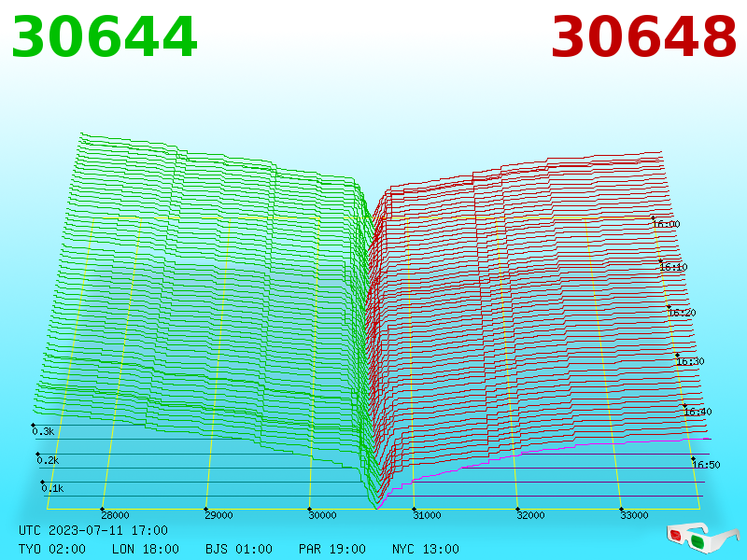Click the red ask price 30648
The height and width of the screenshot is (560, 747).
pyautogui.click(x=643, y=37)
